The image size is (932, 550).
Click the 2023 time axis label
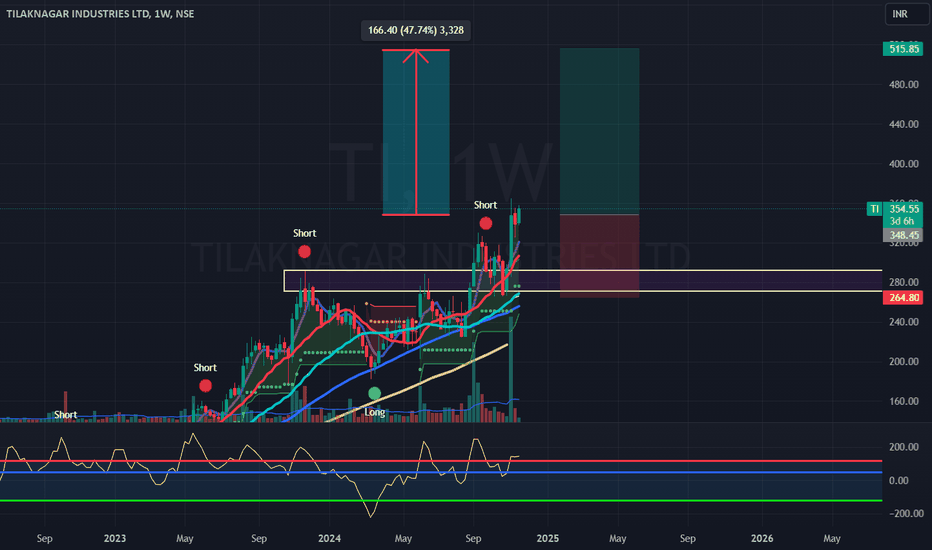(115, 538)
